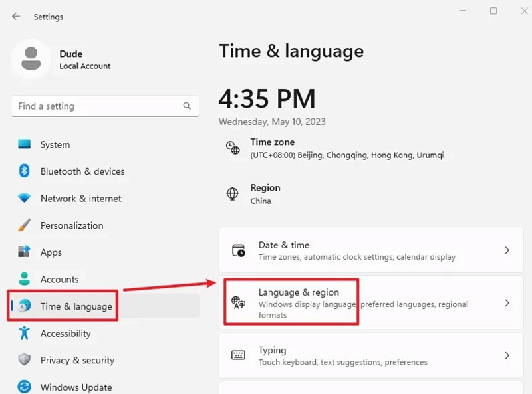Click the Accounts person icon
532x394 pixels.
[x=24, y=278]
